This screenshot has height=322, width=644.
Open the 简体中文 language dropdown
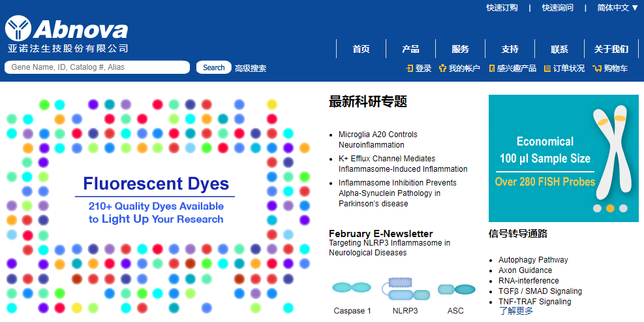(617, 8)
